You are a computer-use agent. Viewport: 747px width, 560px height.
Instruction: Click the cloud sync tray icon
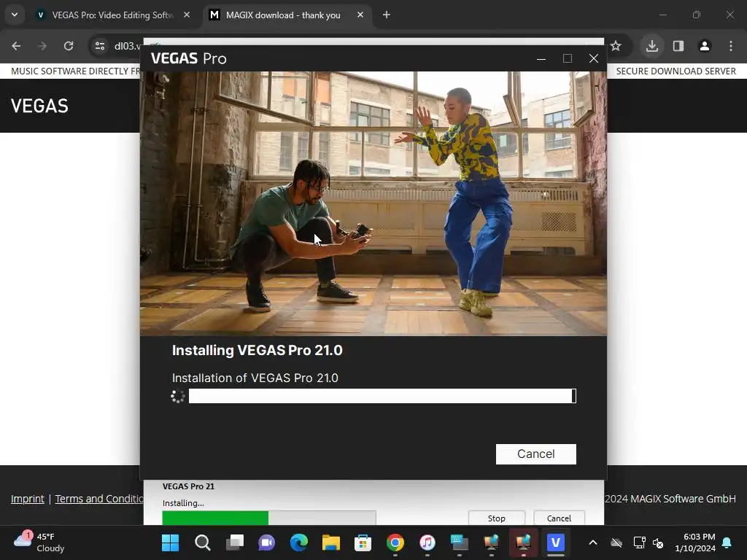click(616, 542)
